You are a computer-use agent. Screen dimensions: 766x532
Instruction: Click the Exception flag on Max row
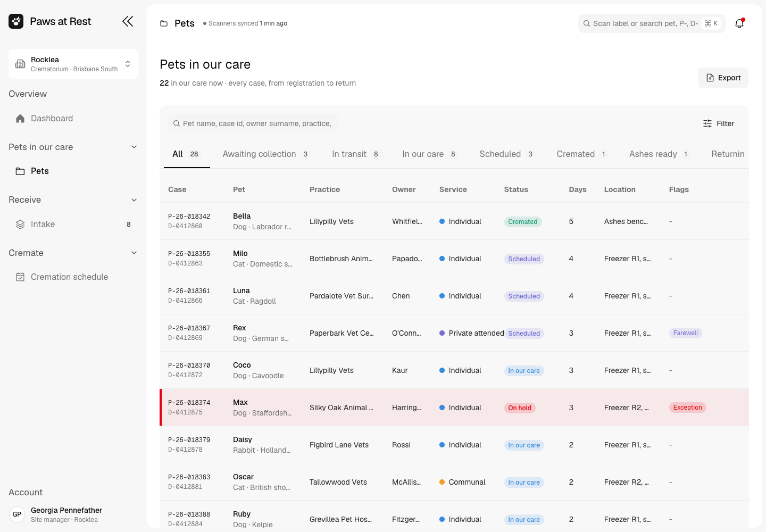(688, 408)
